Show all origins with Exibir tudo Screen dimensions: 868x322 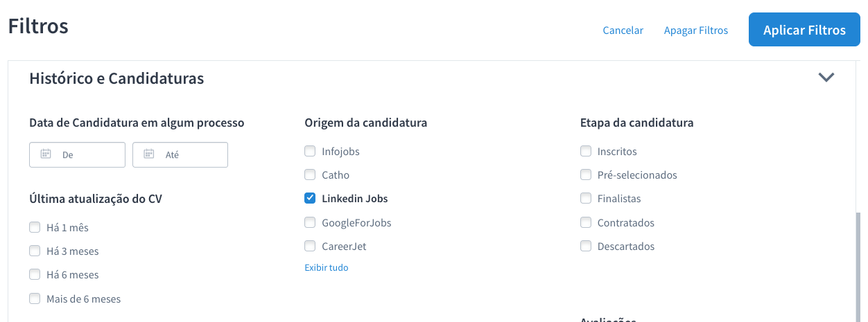[326, 267]
